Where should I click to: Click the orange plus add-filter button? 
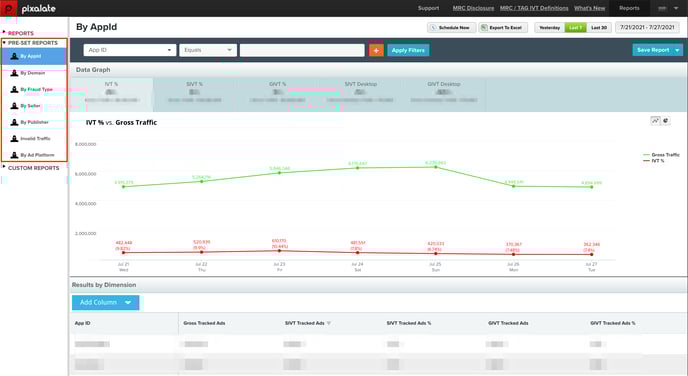click(x=376, y=50)
